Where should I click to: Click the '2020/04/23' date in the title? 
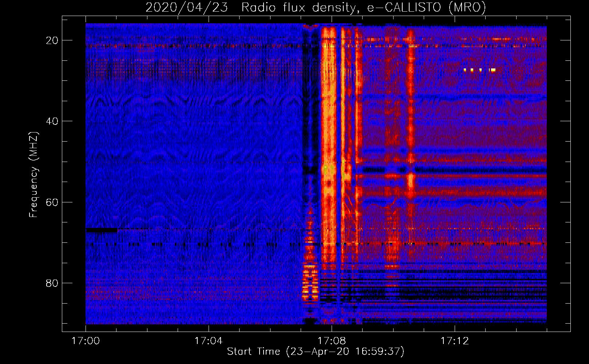tap(187, 7)
